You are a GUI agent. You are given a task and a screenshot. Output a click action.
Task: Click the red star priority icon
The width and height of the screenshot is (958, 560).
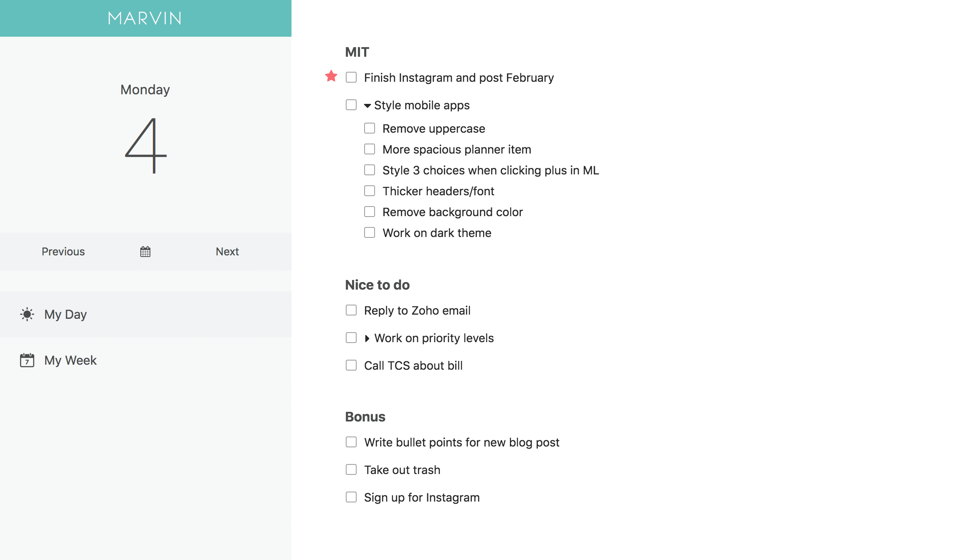click(x=331, y=76)
